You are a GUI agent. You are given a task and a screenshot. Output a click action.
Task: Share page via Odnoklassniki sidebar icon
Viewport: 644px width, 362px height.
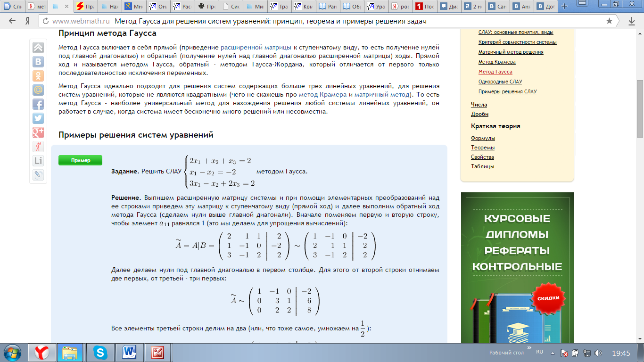click(x=38, y=76)
